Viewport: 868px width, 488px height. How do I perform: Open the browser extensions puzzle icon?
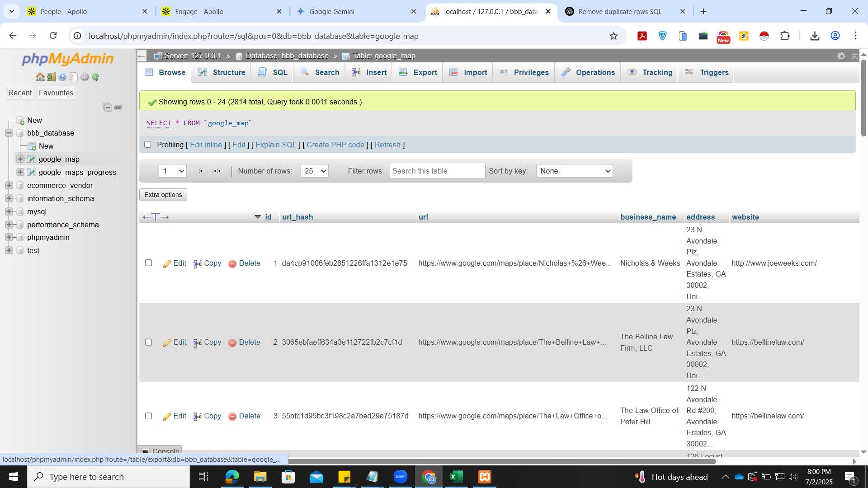pyautogui.click(x=785, y=36)
